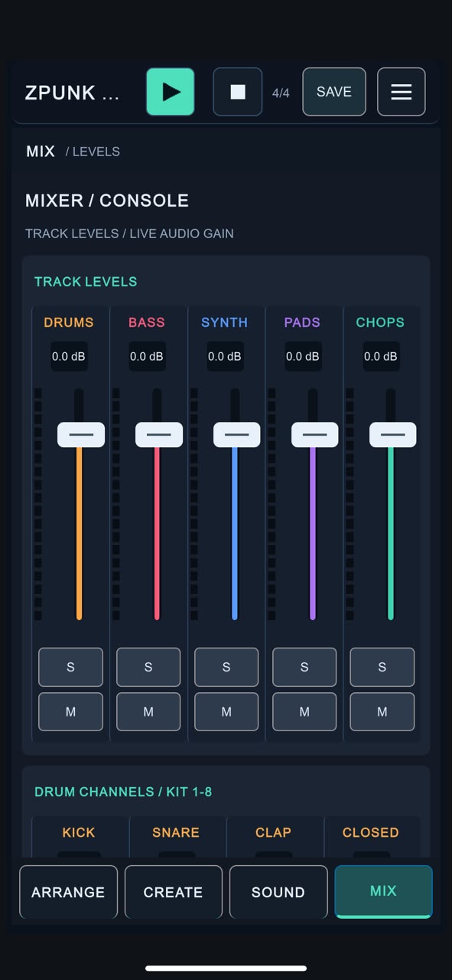The height and width of the screenshot is (980, 452).
Task: Mute the BASS track
Action: (148, 711)
